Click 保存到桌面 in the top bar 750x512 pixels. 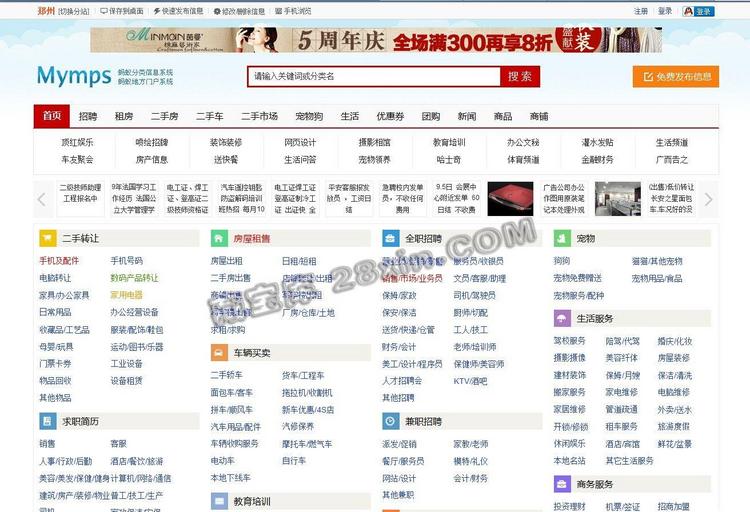coord(121,11)
